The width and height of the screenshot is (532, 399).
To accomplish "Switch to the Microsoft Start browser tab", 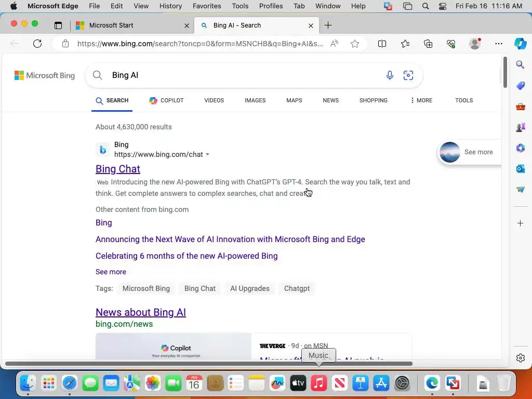I will click(x=132, y=25).
